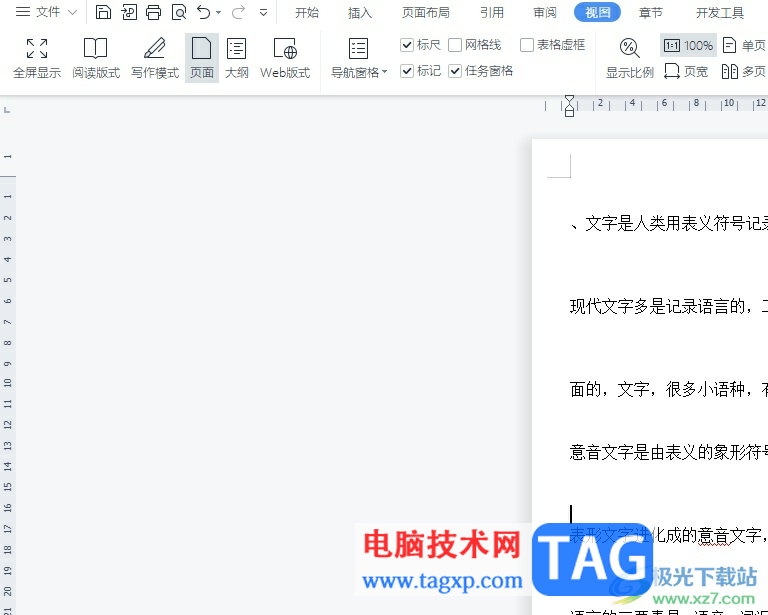Screen dimensions: 768x615
Task: Switch to Web版式 layout
Action: click(285, 58)
